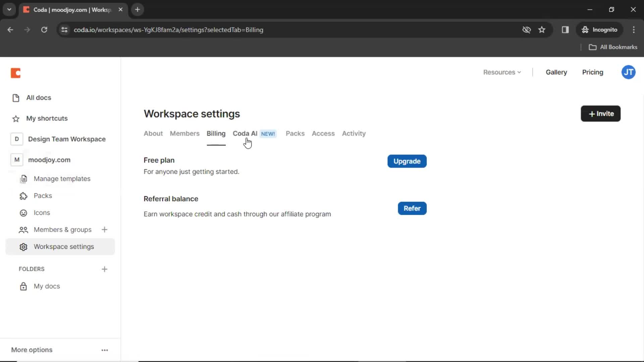Click the More options label
The image size is (644, 362).
32,350
